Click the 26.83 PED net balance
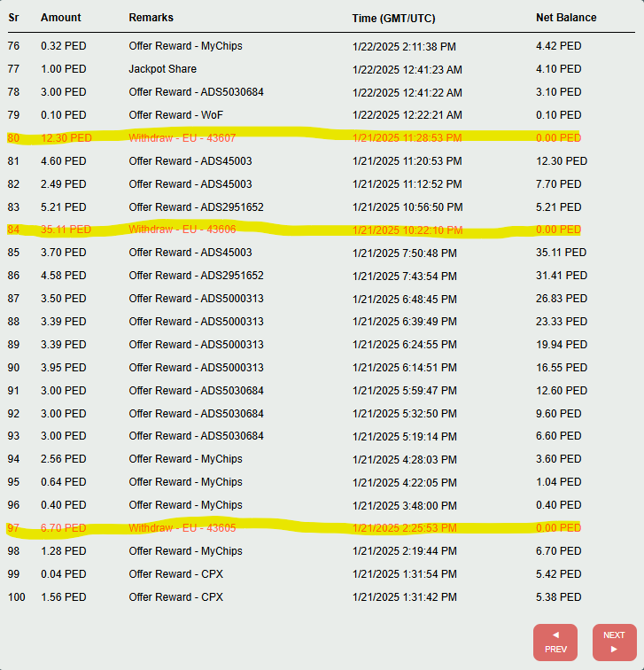 click(x=562, y=299)
